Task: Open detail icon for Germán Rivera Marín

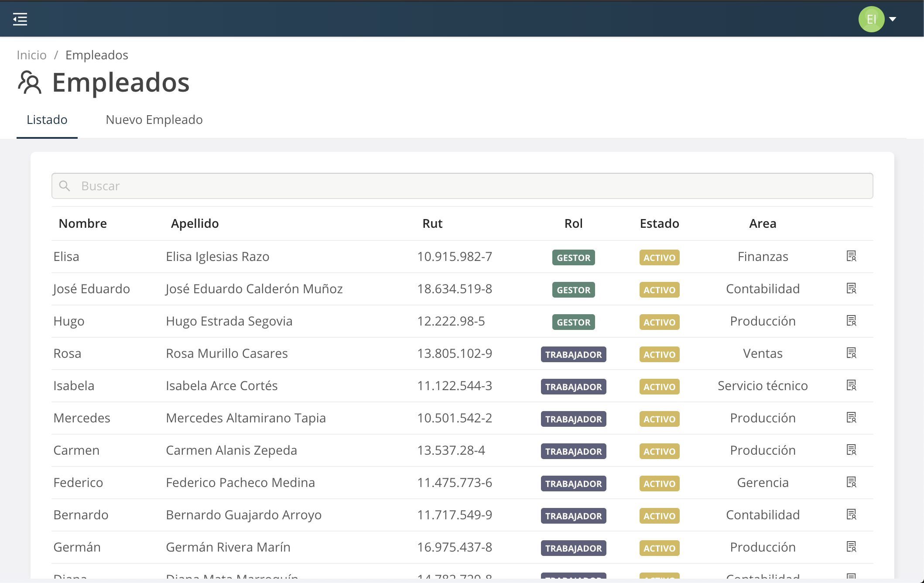Action: (x=851, y=547)
